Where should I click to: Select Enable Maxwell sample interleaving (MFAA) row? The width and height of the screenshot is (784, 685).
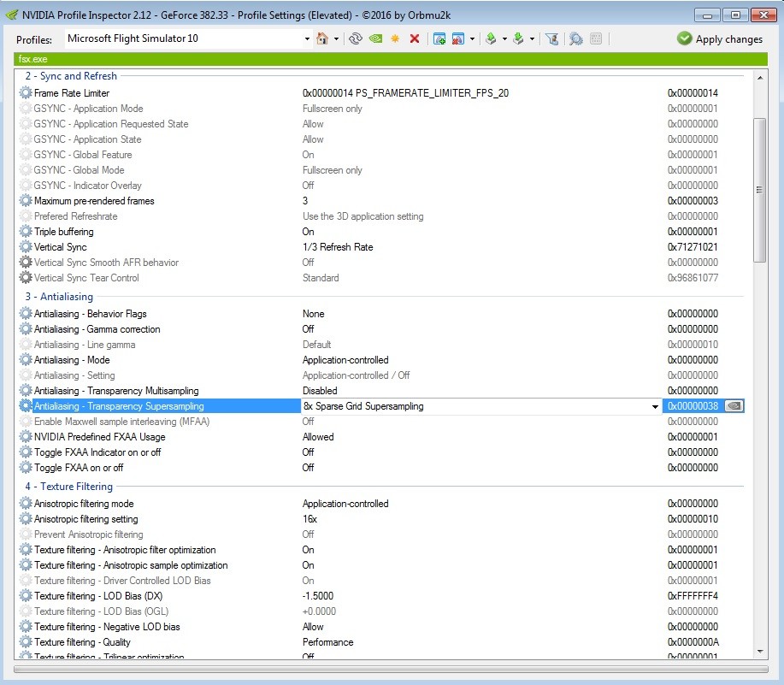click(381, 422)
